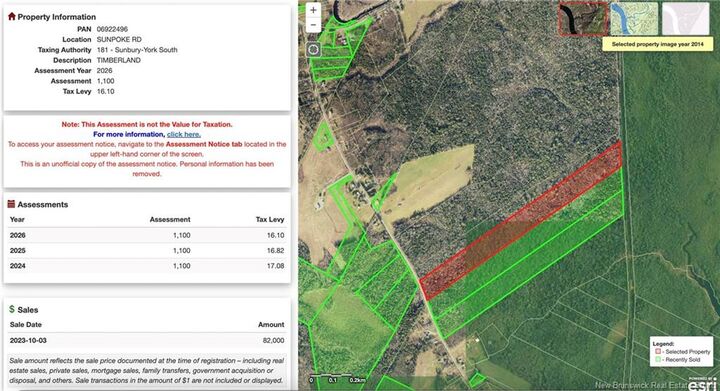Zoom out of the map
The height and width of the screenshot is (391, 720).
[313, 25]
